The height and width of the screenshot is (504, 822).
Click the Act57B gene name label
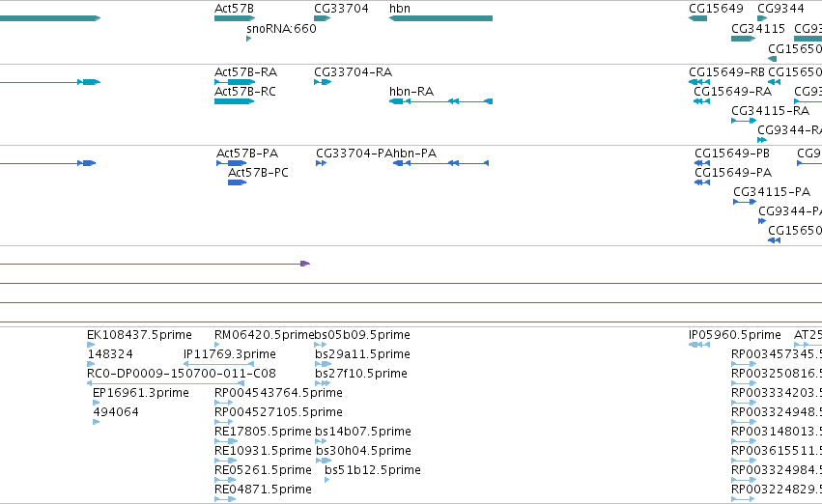234,9
